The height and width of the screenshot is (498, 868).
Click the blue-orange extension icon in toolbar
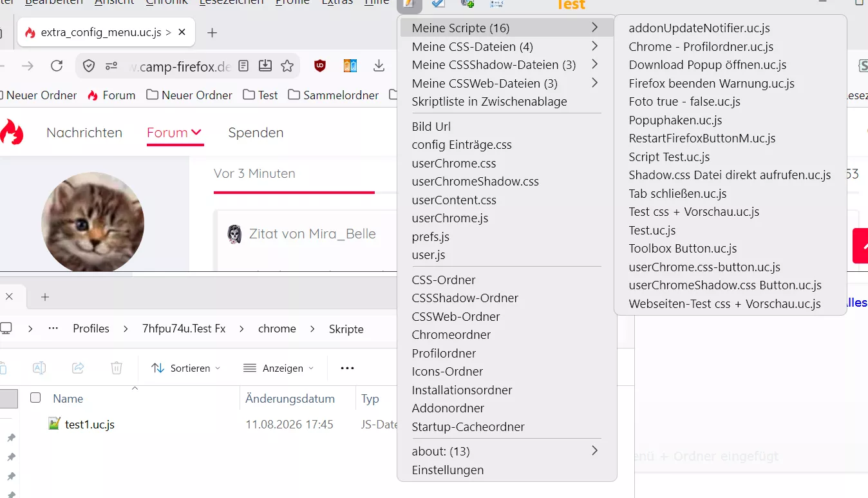(350, 66)
